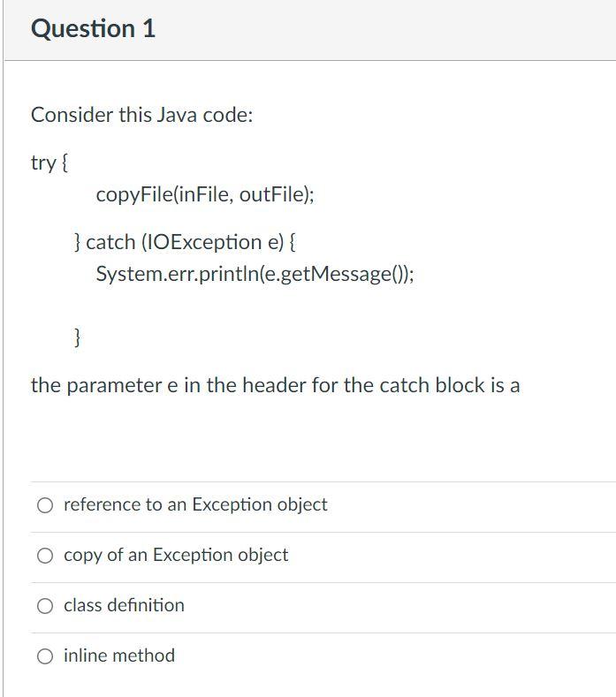
Task: Click the System.err.println code line
Action: (255, 274)
